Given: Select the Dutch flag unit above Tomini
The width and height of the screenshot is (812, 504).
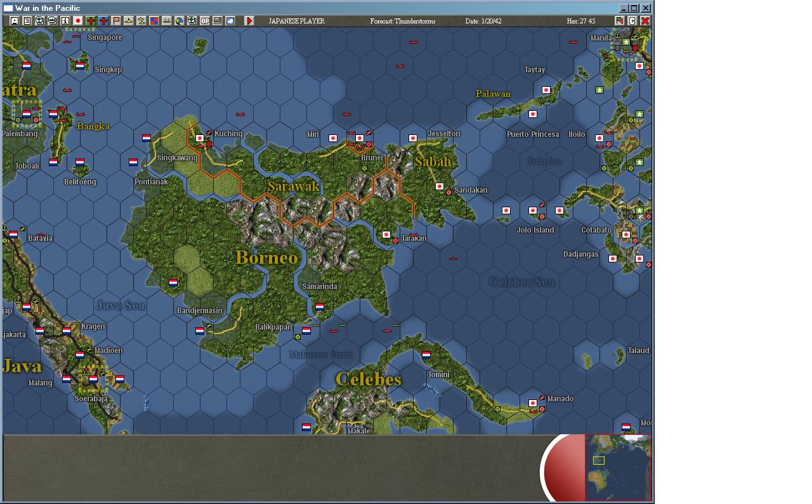Looking at the screenshot, I should [426, 355].
